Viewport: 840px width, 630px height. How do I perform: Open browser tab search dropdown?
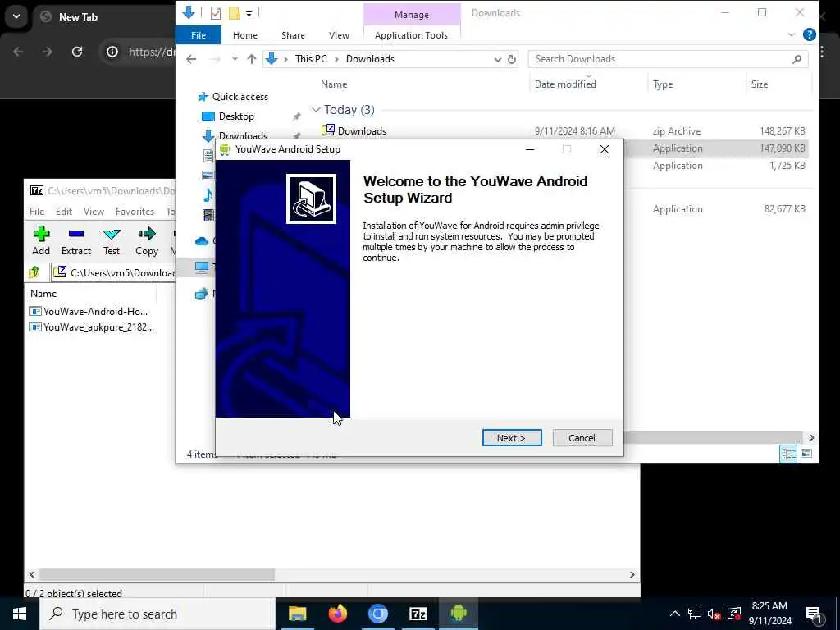point(16,16)
